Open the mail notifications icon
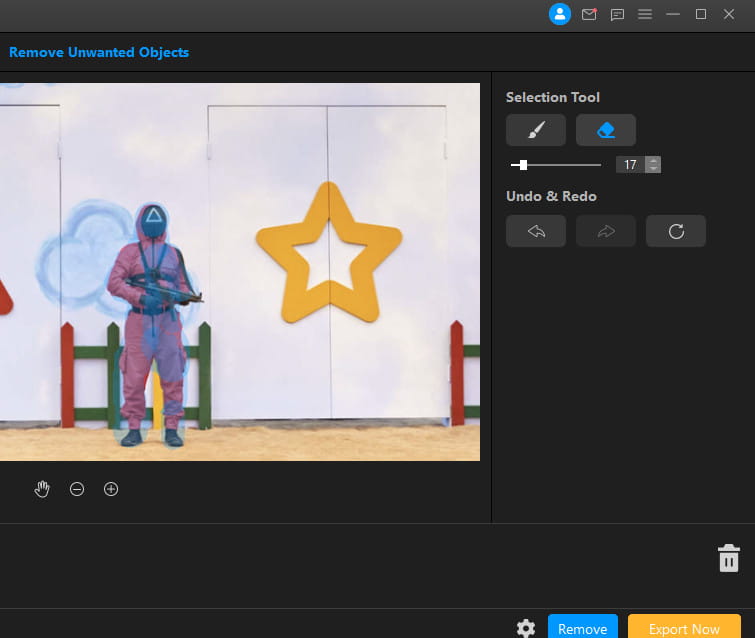755x638 pixels. 589,14
